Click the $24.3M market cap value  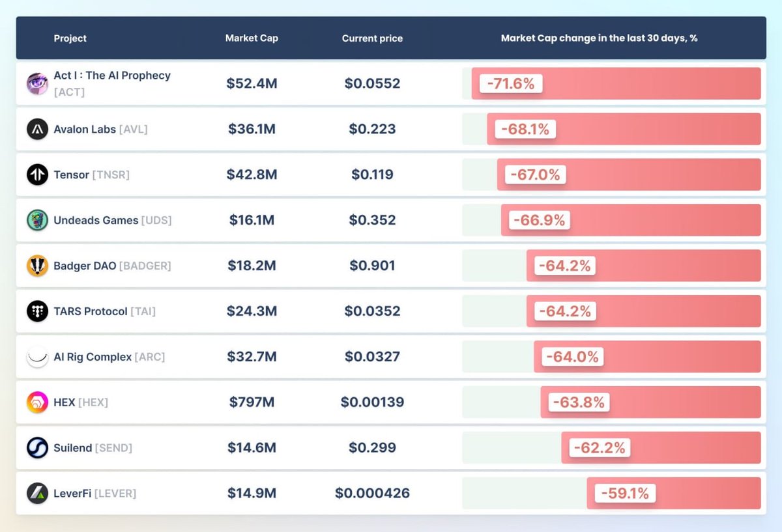coord(252,311)
